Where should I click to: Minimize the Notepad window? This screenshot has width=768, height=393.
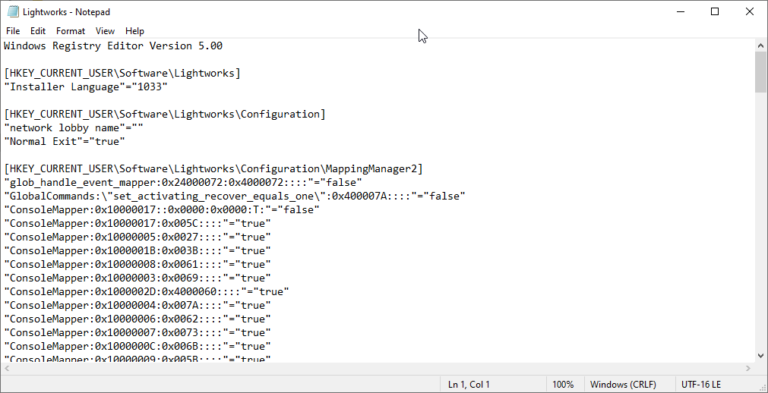[x=680, y=12]
